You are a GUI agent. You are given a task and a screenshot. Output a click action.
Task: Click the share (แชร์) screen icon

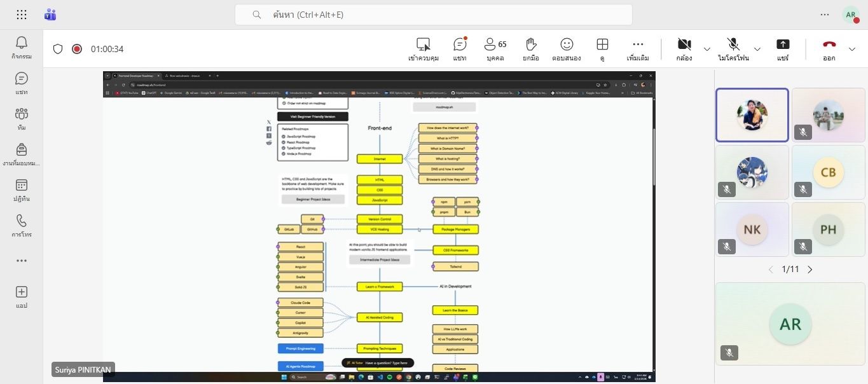coord(782,49)
